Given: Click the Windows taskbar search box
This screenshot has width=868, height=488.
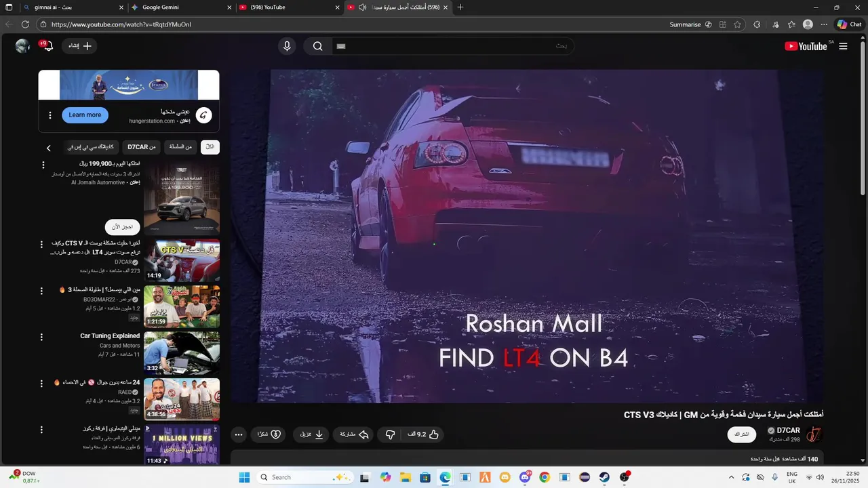Looking at the screenshot, I should (x=305, y=477).
